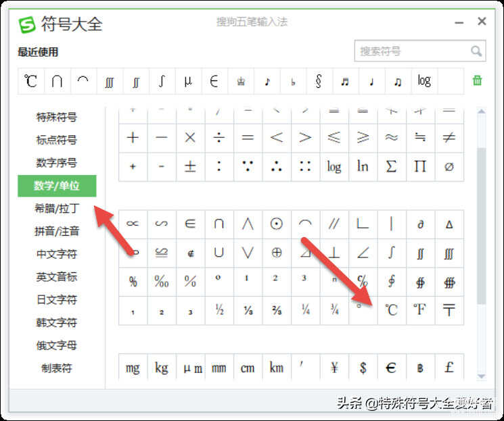Open the 韩文字符 category
504x421 pixels.
[57, 322]
